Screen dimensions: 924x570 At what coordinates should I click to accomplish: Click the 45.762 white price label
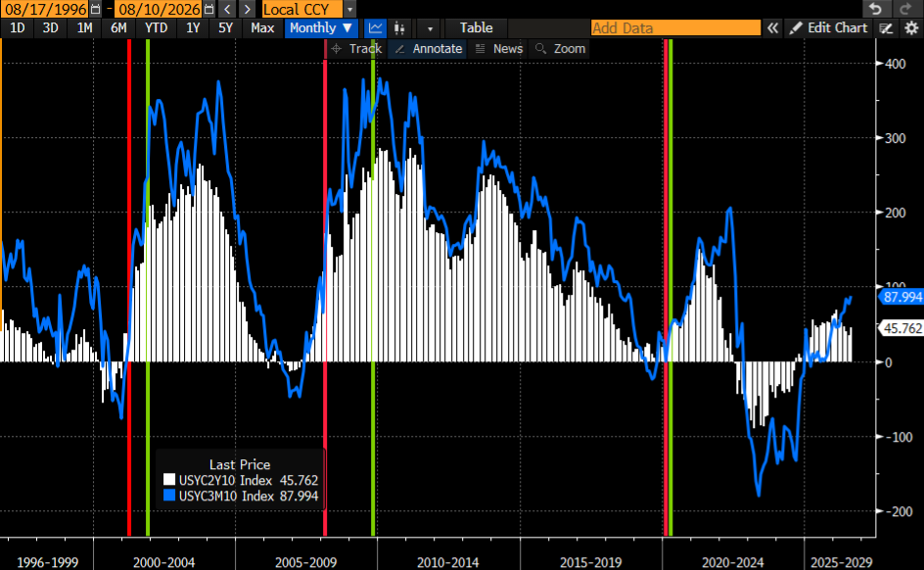click(901, 328)
